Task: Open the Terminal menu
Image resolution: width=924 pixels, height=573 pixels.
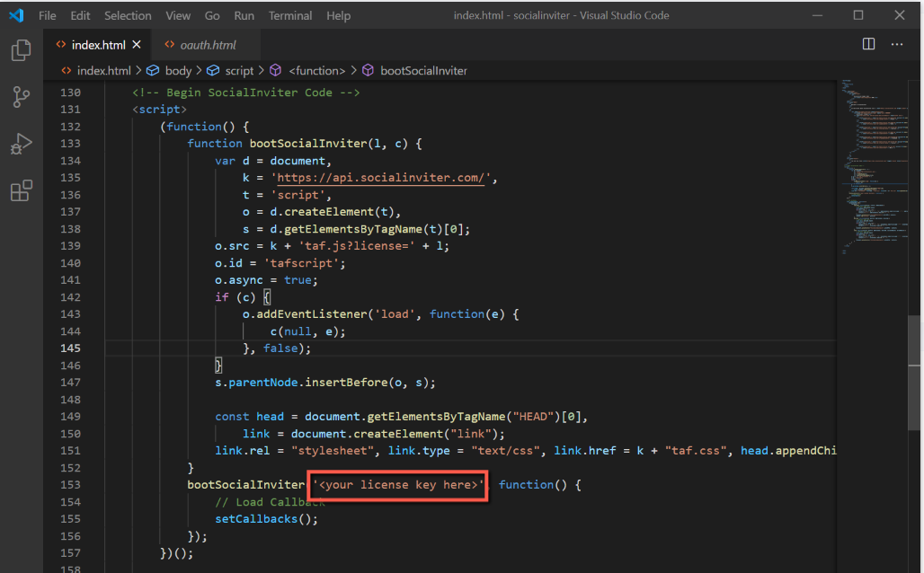Action: [290, 15]
